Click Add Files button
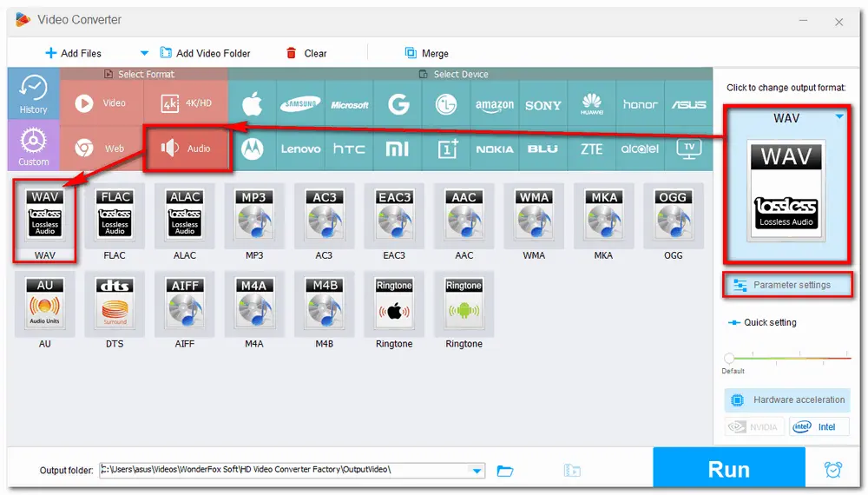 click(x=73, y=53)
